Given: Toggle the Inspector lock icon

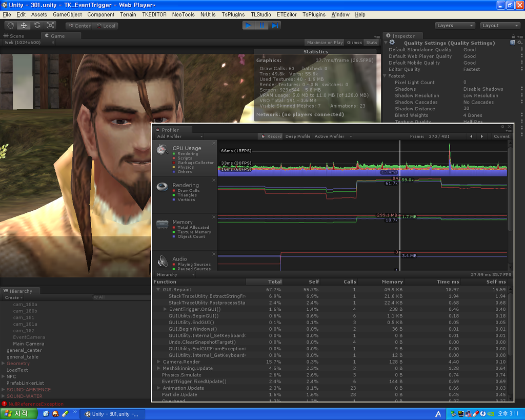Looking at the screenshot, I should pos(513,36).
